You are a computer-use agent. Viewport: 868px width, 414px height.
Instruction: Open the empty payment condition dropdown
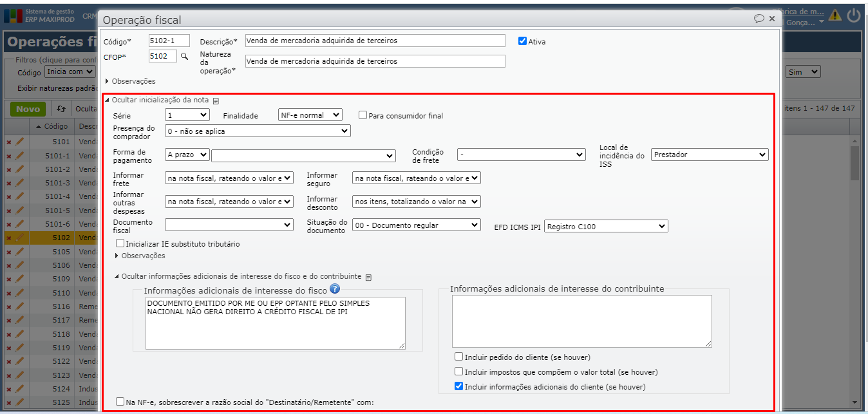coord(303,155)
